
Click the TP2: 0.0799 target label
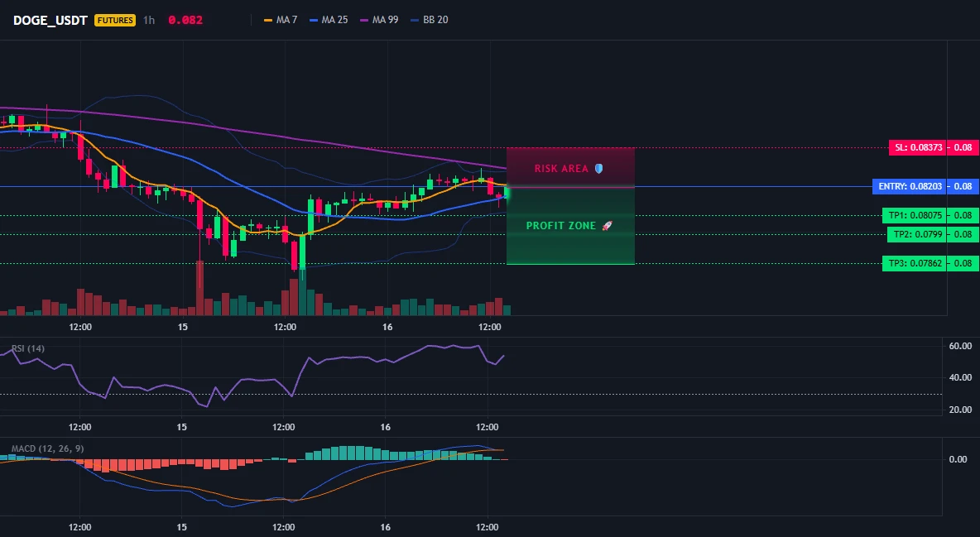click(917, 234)
